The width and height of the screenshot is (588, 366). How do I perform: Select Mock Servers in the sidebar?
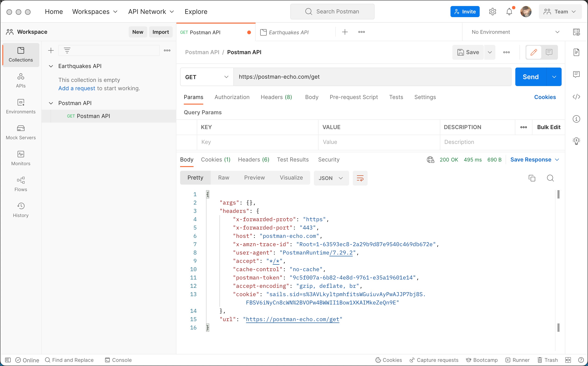(21, 132)
